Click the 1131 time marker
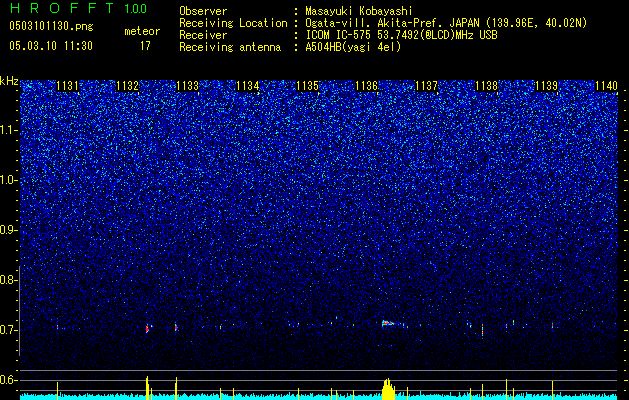This screenshot has width=629, height=400. pyautogui.click(x=67, y=86)
